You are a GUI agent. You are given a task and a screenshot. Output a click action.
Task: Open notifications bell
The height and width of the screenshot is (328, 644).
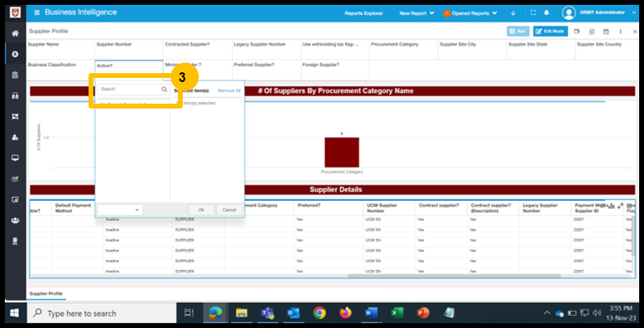(x=547, y=13)
